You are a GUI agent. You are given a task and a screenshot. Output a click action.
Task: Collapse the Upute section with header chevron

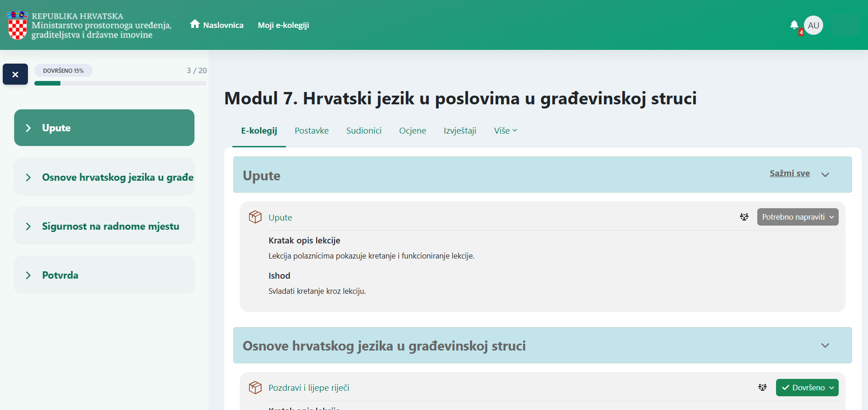825,175
